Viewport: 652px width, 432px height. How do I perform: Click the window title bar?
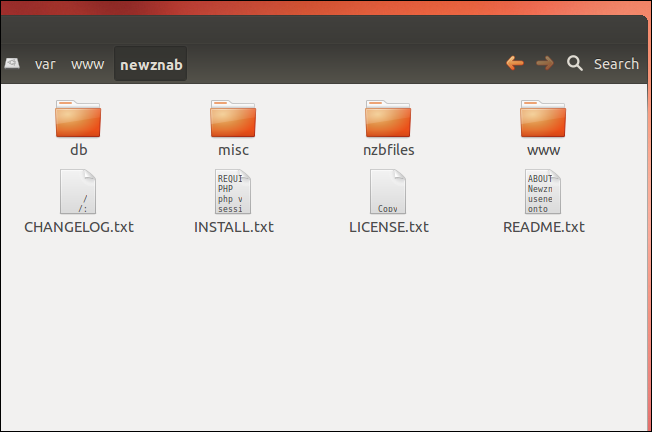324,30
